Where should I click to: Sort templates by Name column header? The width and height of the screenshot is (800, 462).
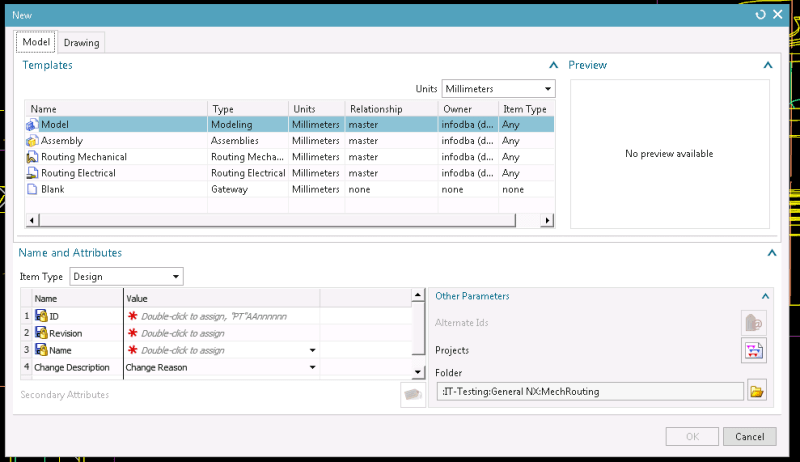point(116,109)
